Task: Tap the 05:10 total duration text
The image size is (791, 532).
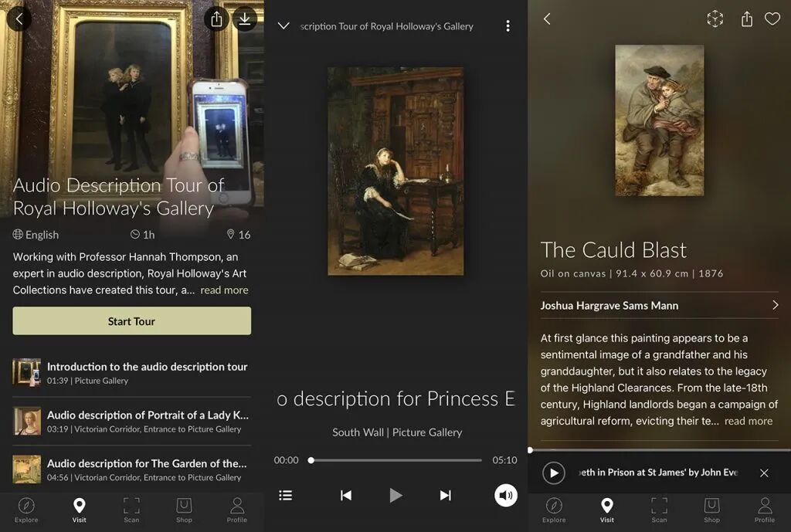Action: pos(504,460)
